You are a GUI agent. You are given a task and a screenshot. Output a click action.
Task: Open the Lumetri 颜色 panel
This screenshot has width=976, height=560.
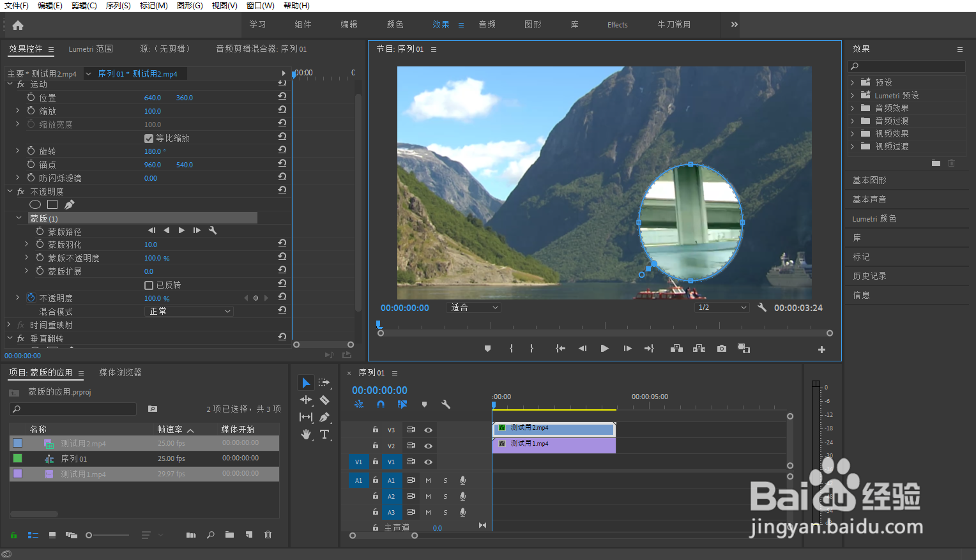coord(874,218)
